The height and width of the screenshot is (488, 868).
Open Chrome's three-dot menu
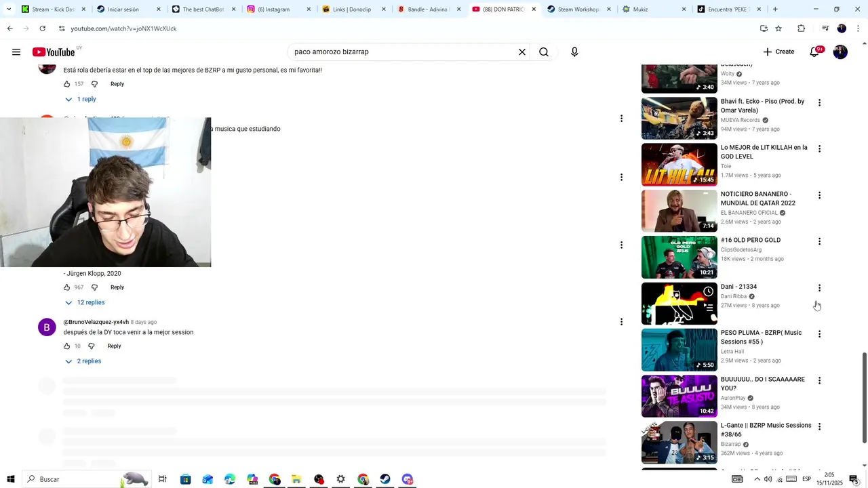coord(859,28)
